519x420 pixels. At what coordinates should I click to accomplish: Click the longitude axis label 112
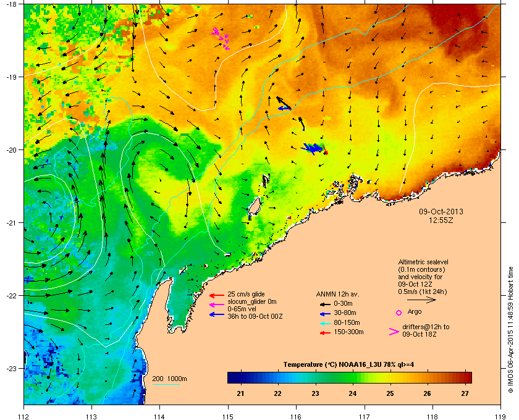pos(24,416)
